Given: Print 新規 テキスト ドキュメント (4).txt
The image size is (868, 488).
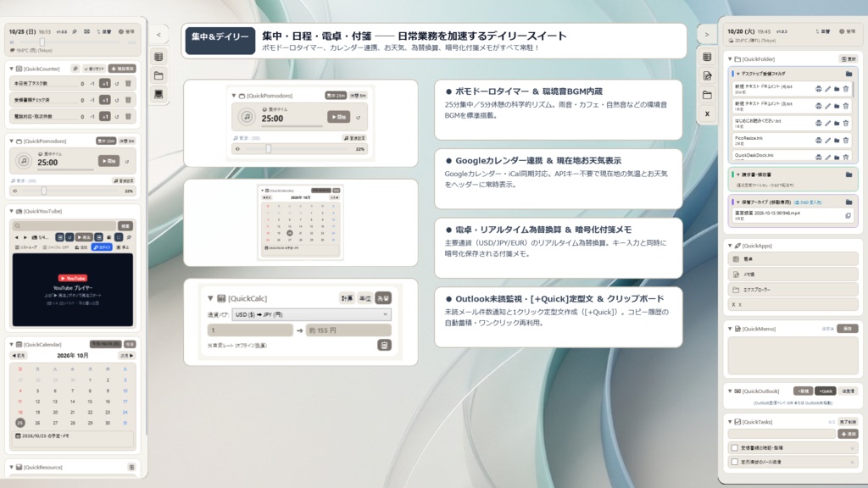Looking at the screenshot, I should tap(818, 88).
